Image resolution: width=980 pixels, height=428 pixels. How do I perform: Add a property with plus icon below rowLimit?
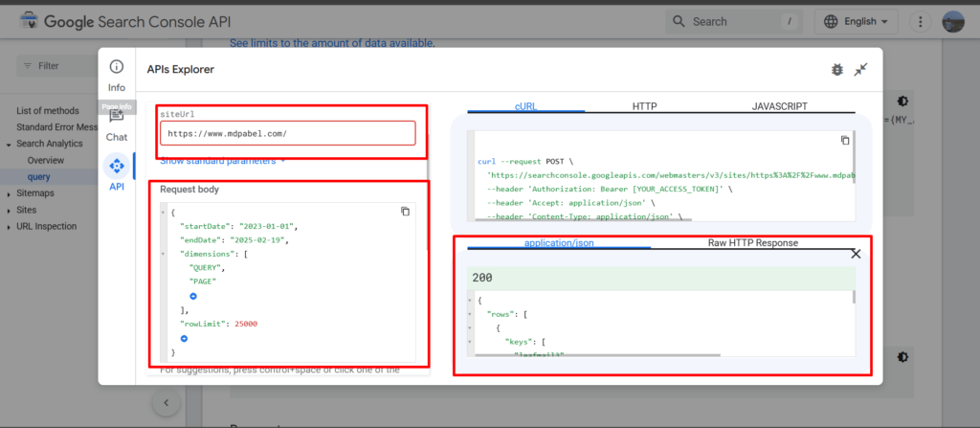(x=184, y=339)
